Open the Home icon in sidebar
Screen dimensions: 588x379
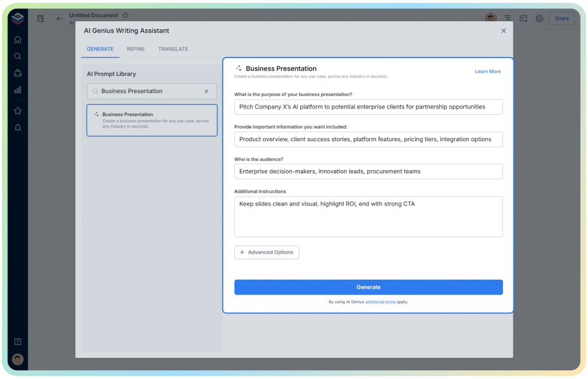(18, 40)
